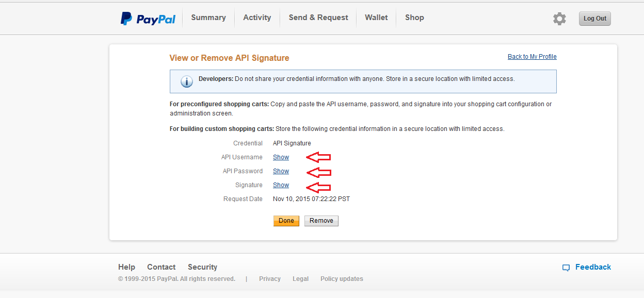The height and width of the screenshot is (298, 644).
Task: Click the Remove button
Action: [321, 221]
